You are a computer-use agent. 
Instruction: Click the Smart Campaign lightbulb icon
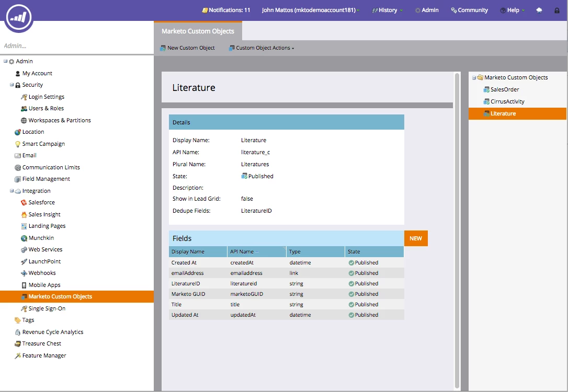[17, 144]
